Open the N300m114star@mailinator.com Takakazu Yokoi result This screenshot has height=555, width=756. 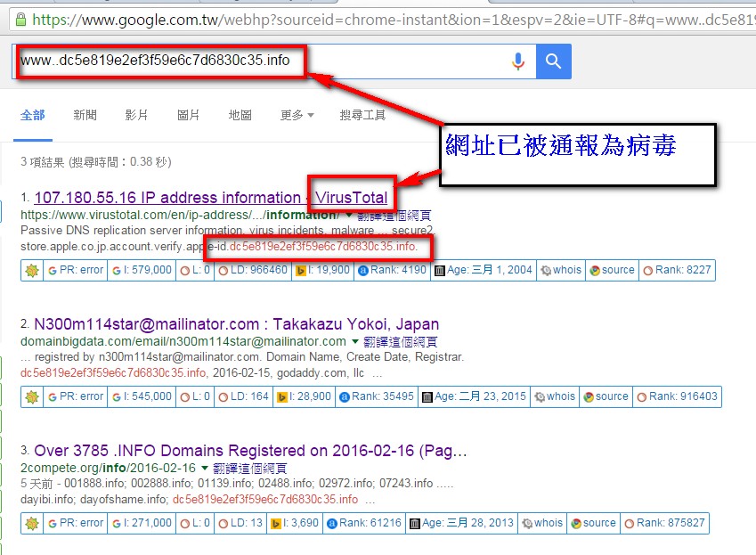point(237,324)
